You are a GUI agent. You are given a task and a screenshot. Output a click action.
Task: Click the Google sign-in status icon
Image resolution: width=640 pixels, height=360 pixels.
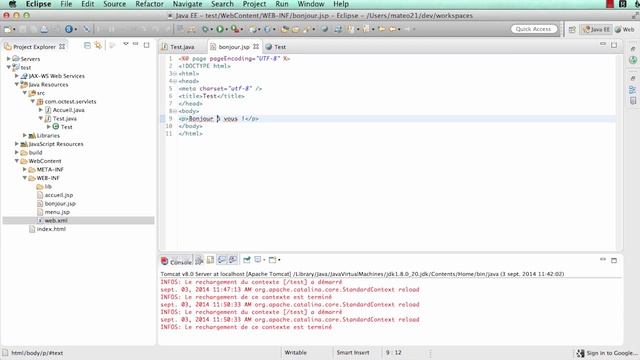pos(580,353)
